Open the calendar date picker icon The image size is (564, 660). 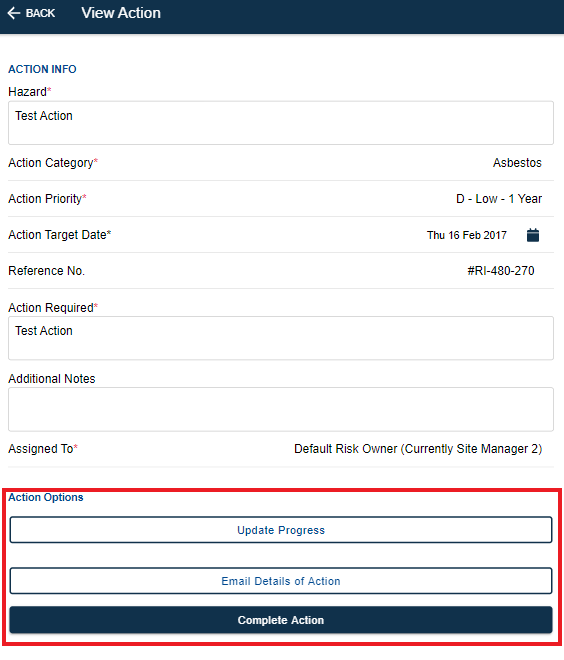click(532, 235)
